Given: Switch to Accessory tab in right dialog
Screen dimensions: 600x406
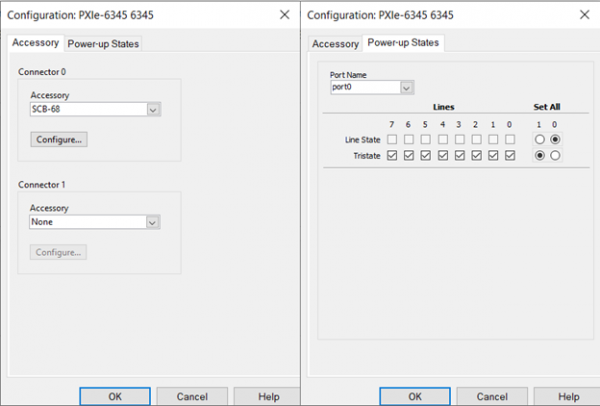Looking at the screenshot, I should (x=335, y=44).
